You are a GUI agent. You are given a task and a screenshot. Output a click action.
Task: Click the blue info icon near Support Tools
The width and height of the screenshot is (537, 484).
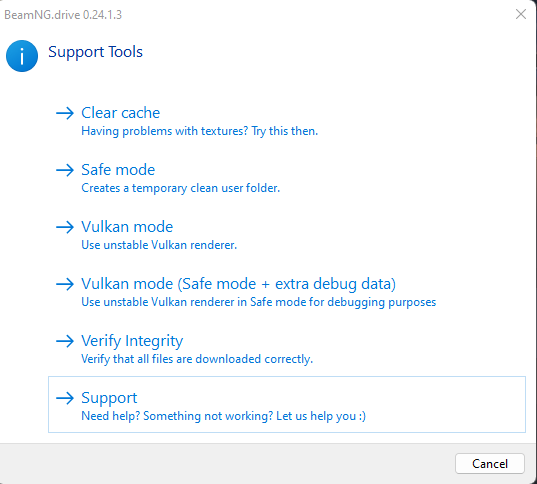(22, 56)
